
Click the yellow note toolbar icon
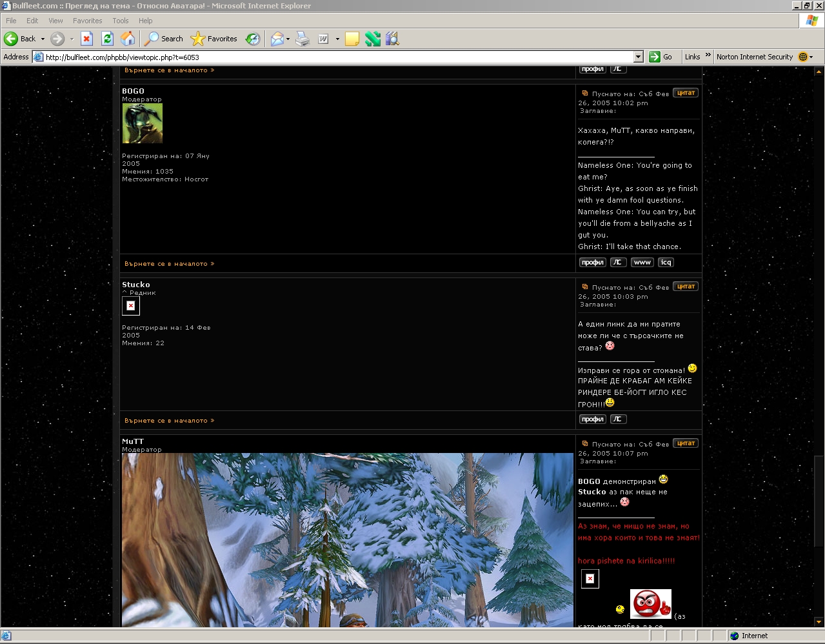[352, 39]
